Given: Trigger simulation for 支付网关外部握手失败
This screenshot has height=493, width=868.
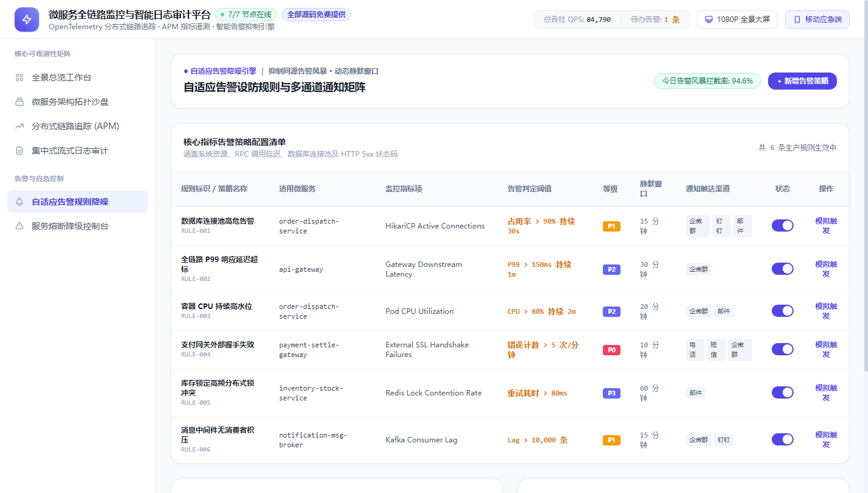Looking at the screenshot, I should click(x=826, y=349).
